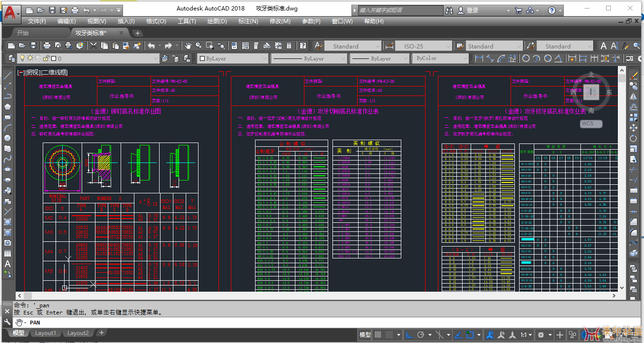Select the Mirror modify tool
This screenshot has height=343, width=644.
(x=634, y=96)
